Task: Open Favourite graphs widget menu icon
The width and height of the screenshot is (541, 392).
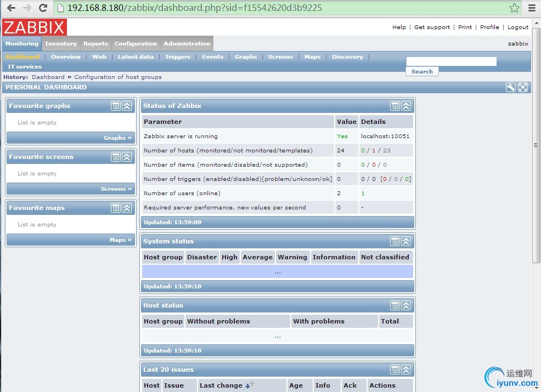Action: (x=116, y=106)
